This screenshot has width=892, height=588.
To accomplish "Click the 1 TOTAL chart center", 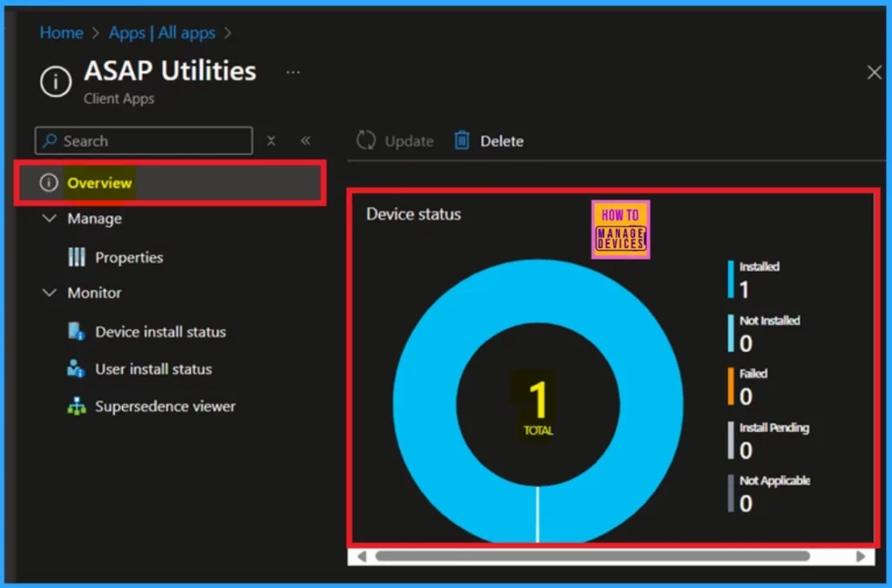I will tap(537, 407).
